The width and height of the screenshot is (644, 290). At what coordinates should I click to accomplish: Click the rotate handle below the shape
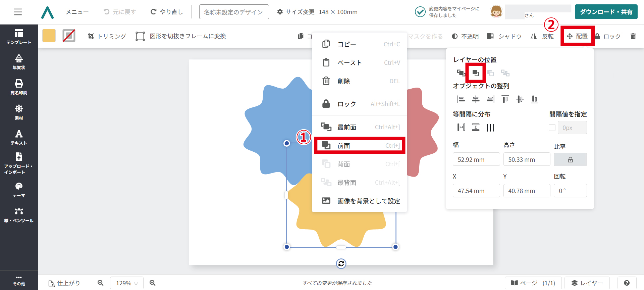(341, 264)
